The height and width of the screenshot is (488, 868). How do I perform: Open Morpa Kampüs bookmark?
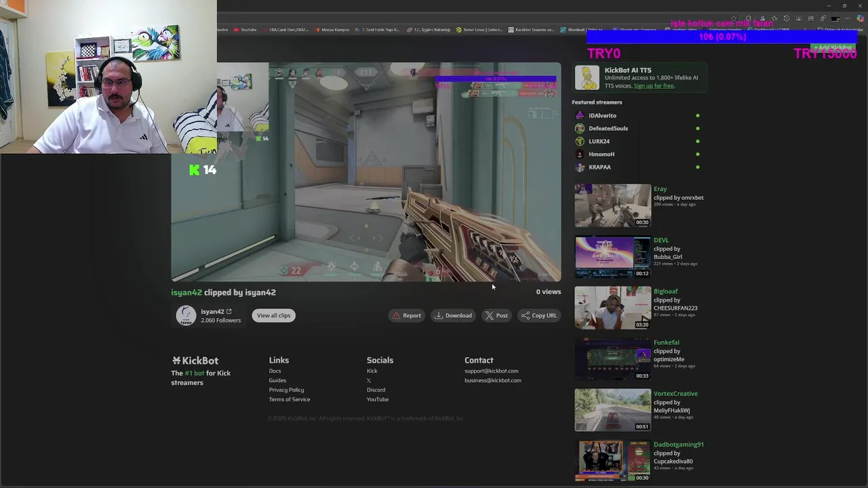point(332,30)
